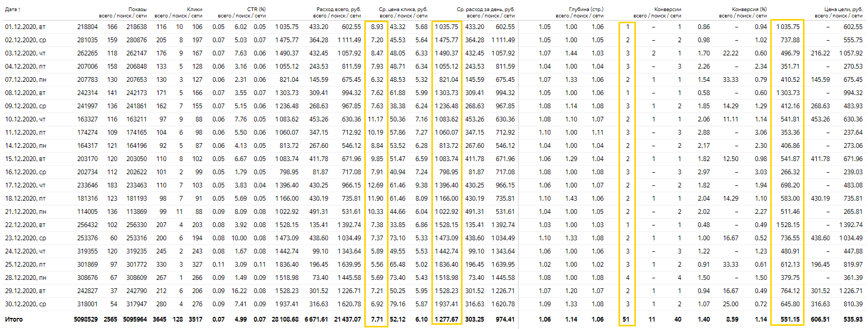The width and height of the screenshot is (868, 329).
Task: Click the Ср. расход за день header
Action: click(x=485, y=10)
